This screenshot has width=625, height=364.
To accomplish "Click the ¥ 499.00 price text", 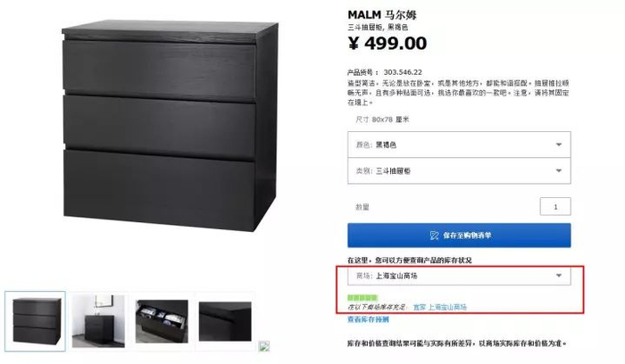I will [387, 44].
